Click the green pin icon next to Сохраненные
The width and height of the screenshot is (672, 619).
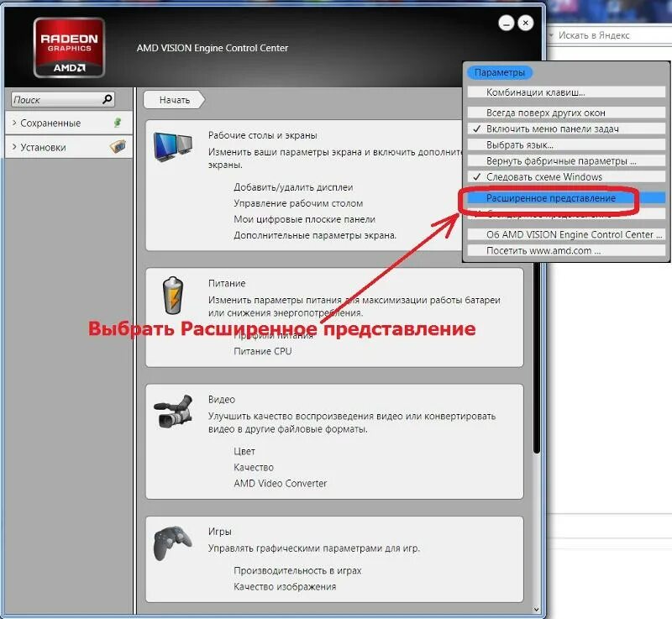click(118, 123)
